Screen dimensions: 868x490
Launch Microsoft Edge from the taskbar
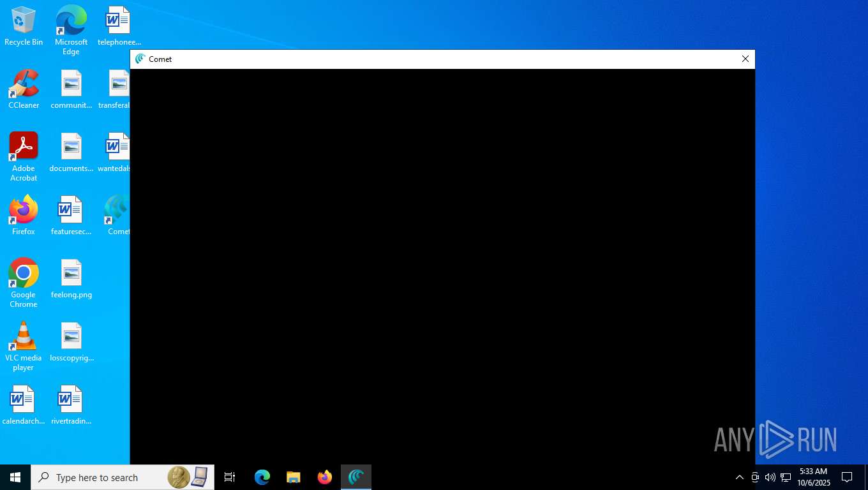262,477
